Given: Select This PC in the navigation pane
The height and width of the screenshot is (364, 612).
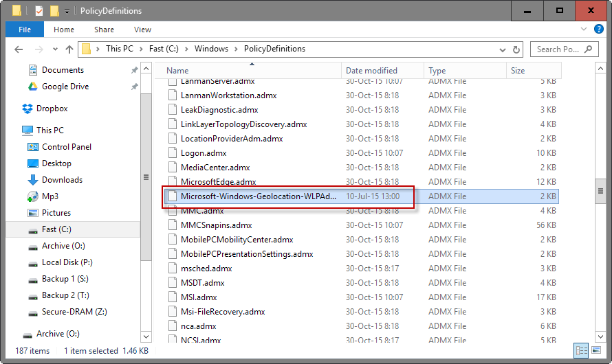Looking at the screenshot, I should point(50,130).
